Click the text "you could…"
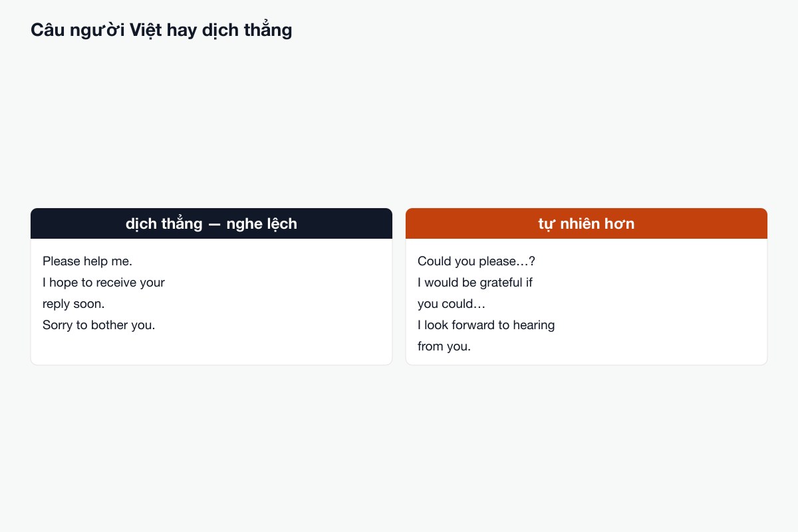The image size is (798, 532). (x=452, y=304)
